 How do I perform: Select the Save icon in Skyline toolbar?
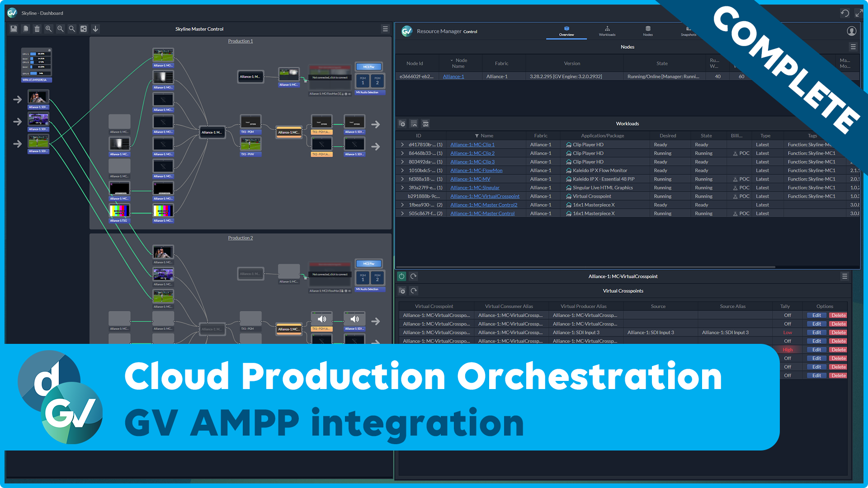[14, 28]
